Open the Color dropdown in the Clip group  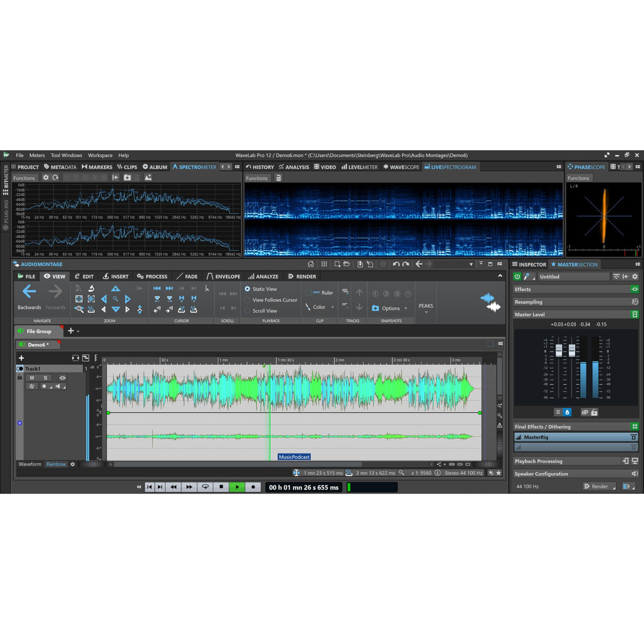(333, 307)
